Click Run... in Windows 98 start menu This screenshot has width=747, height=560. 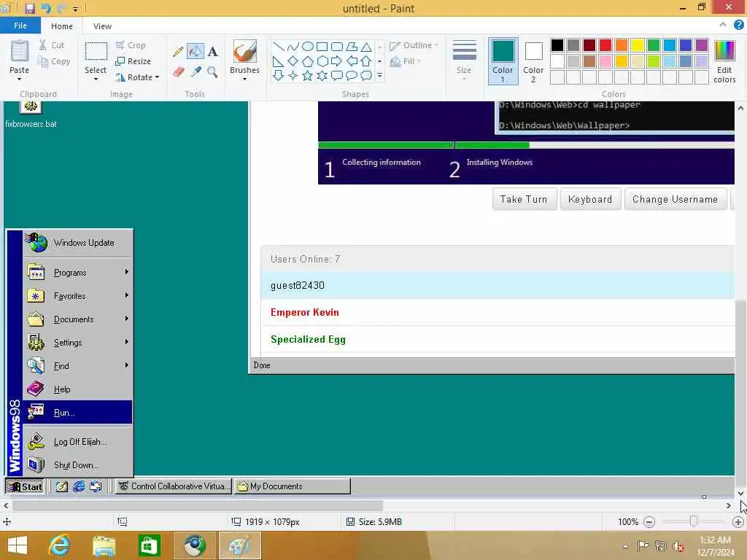point(77,413)
